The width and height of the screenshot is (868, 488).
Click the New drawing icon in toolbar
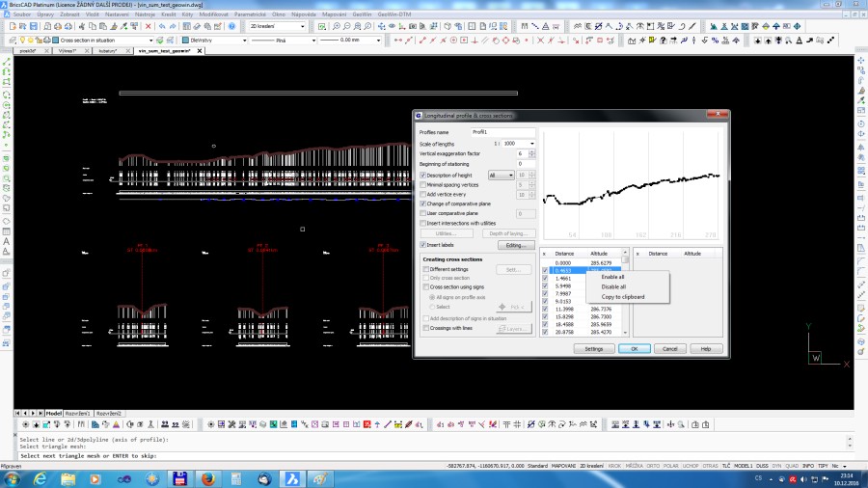(13, 26)
